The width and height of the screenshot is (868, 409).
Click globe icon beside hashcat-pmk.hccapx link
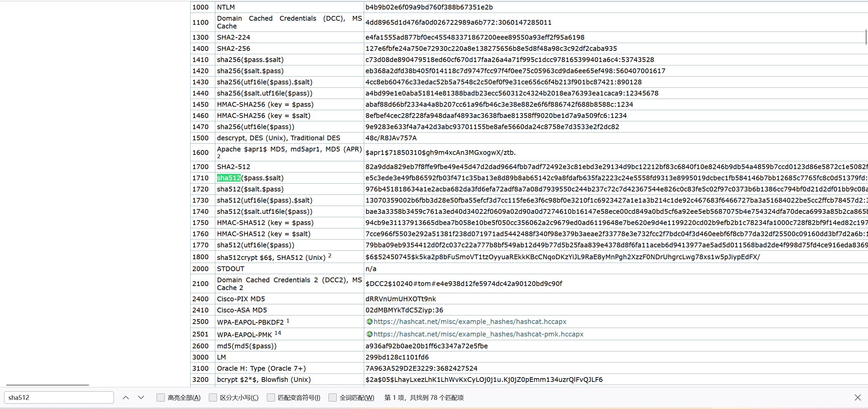369,334
